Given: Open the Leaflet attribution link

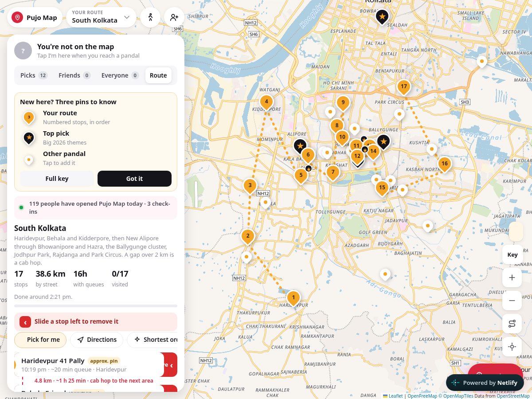Looking at the screenshot, I should point(393,396).
